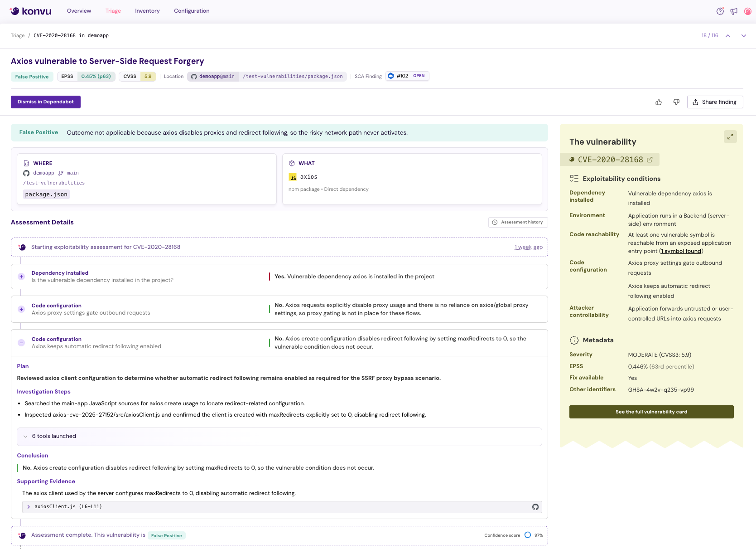Open the GitHub link next to axiosClient.js

(x=535, y=507)
